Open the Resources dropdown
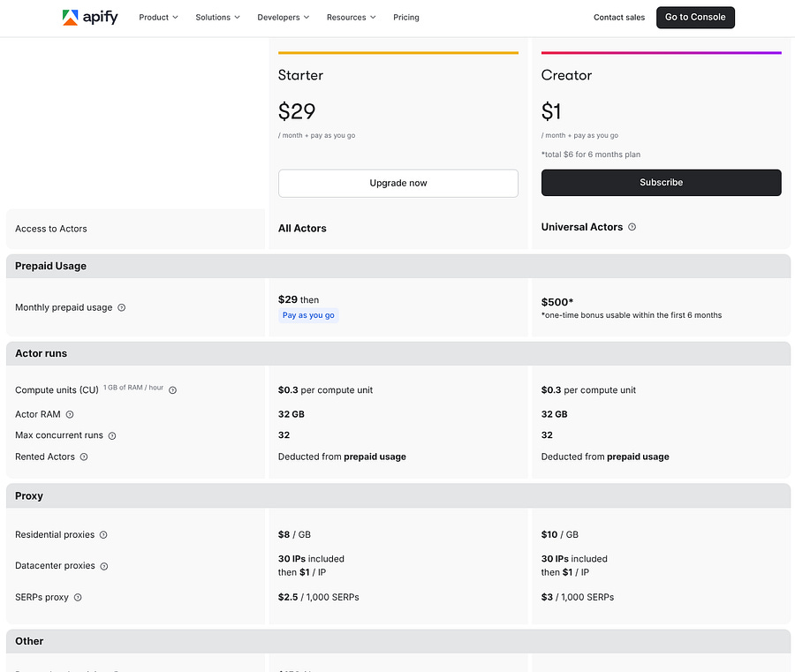The height and width of the screenshot is (672, 795). pos(351,18)
